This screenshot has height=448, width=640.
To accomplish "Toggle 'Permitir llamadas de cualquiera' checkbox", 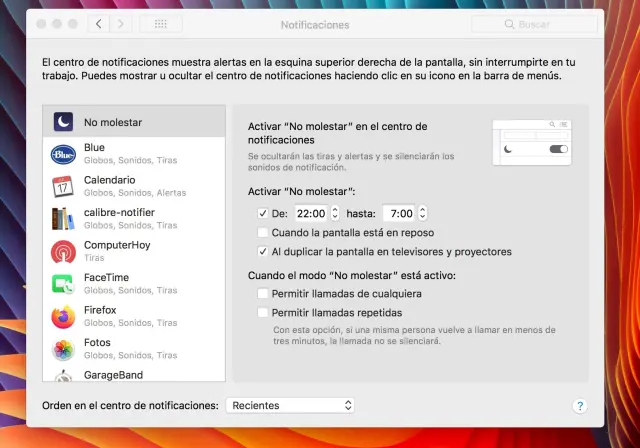I will pyautogui.click(x=263, y=294).
